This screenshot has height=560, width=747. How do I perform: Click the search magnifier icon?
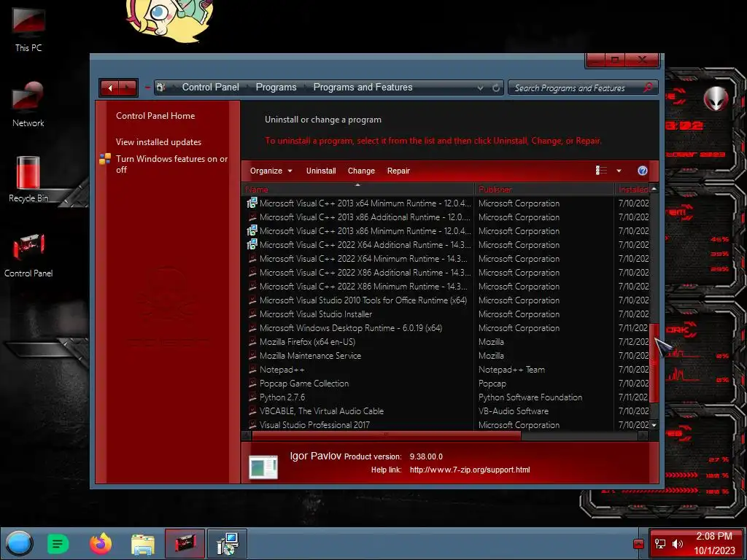(x=648, y=87)
